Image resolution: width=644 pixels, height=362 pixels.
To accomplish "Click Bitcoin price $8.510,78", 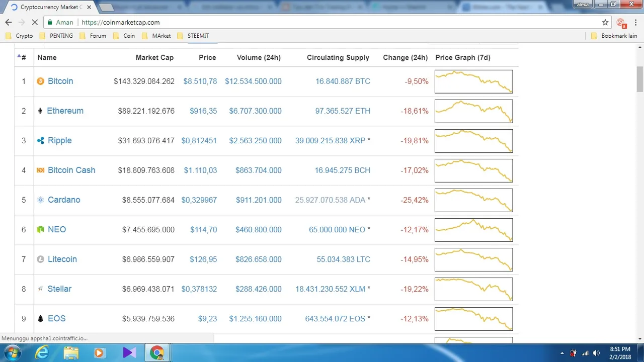I will (x=200, y=81).
